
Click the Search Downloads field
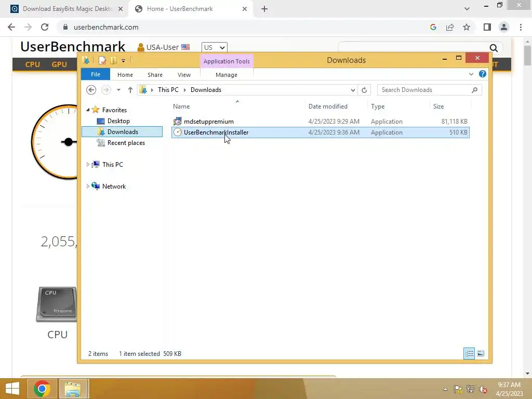[x=429, y=90]
